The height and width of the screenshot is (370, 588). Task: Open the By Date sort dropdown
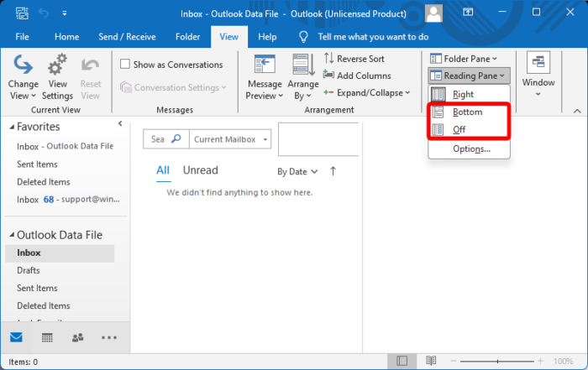point(297,171)
